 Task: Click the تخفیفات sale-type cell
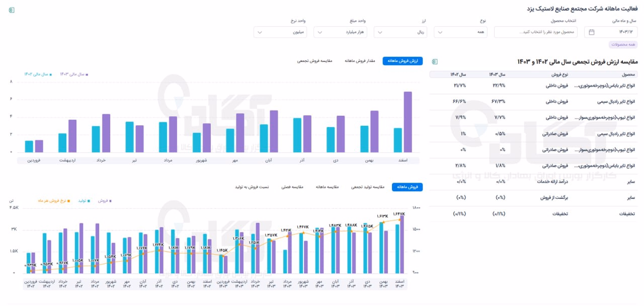pyautogui.click(x=559, y=214)
